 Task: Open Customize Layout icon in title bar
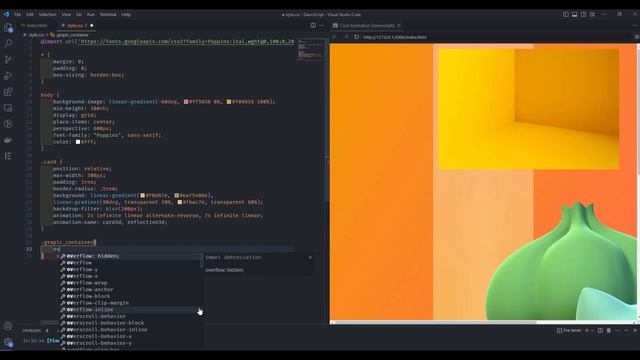(x=593, y=14)
